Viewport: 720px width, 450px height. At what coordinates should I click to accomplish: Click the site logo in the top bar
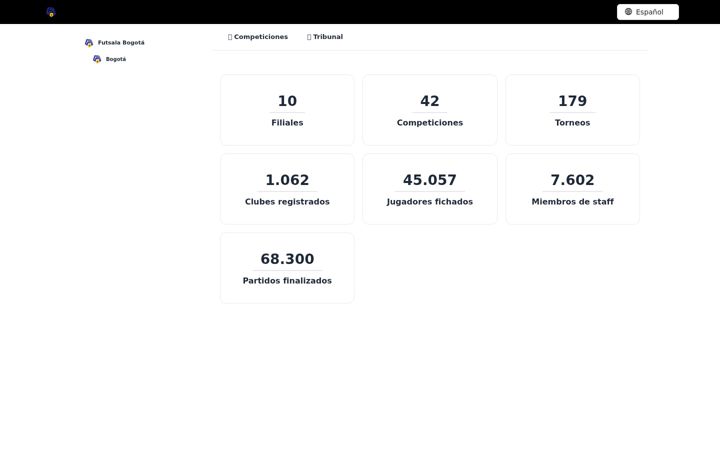coord(51,12)
